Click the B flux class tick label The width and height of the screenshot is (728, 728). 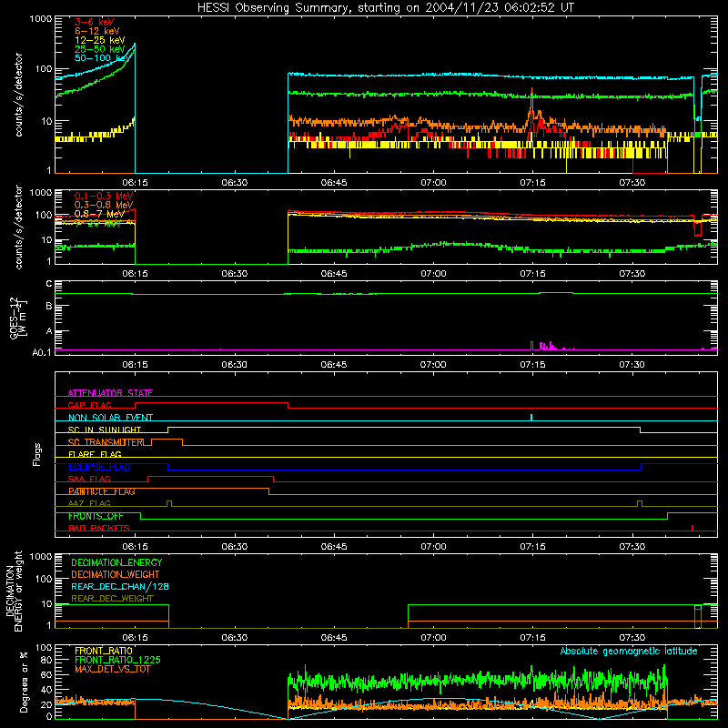click(49, 307)
